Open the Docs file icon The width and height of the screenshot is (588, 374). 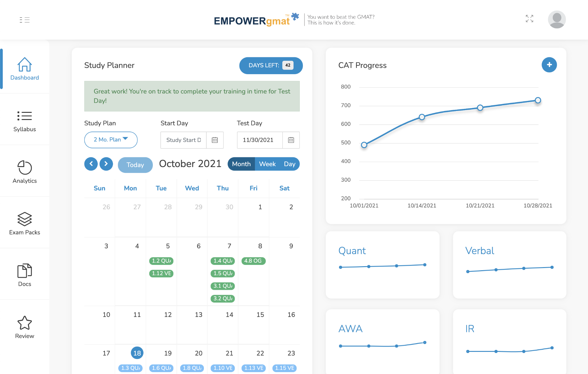pyautogui.click(x=25, y=271)
